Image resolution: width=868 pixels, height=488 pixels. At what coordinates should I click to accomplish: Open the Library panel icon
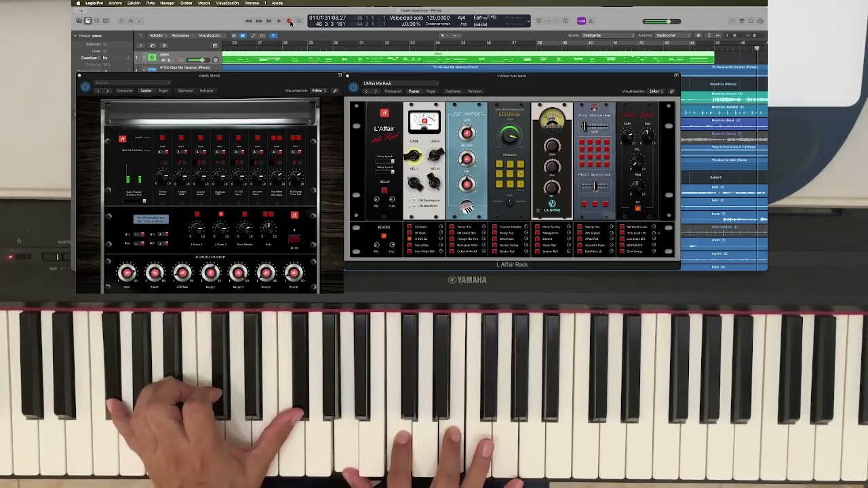(79, 21)
